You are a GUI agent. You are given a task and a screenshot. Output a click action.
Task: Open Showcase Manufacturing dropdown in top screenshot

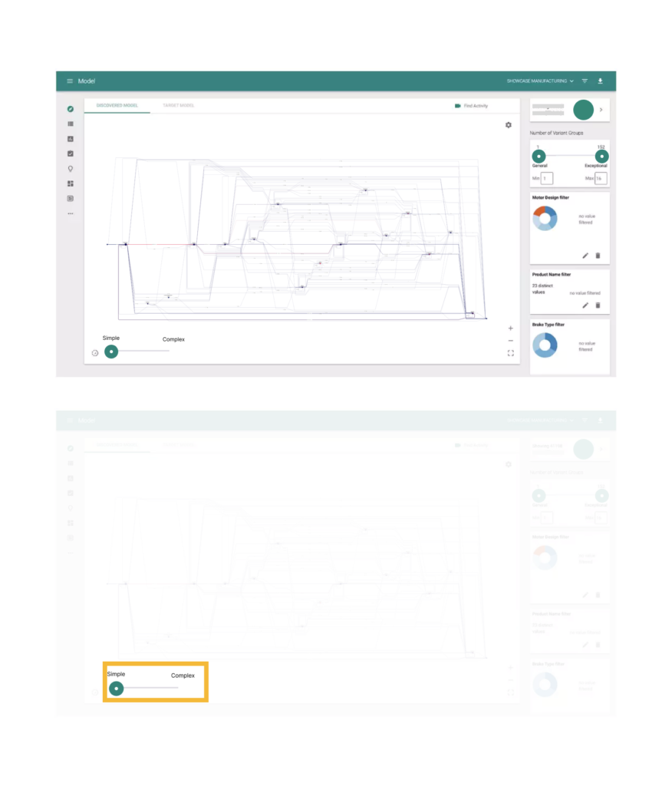pos(539,81)
